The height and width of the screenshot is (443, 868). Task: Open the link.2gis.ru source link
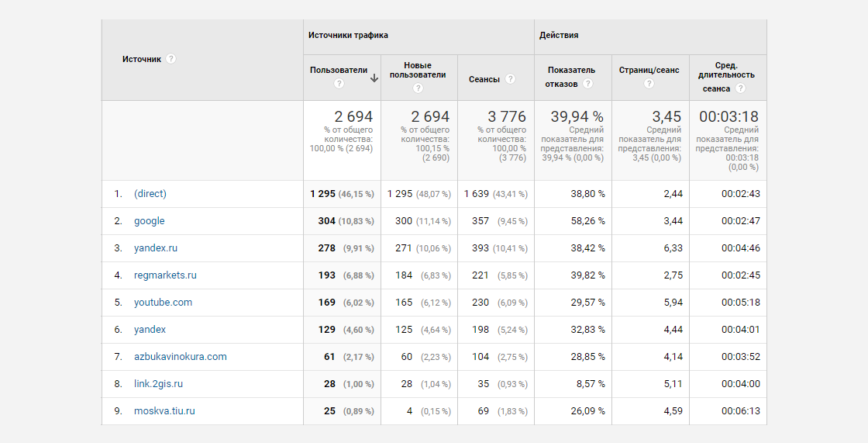158,384
